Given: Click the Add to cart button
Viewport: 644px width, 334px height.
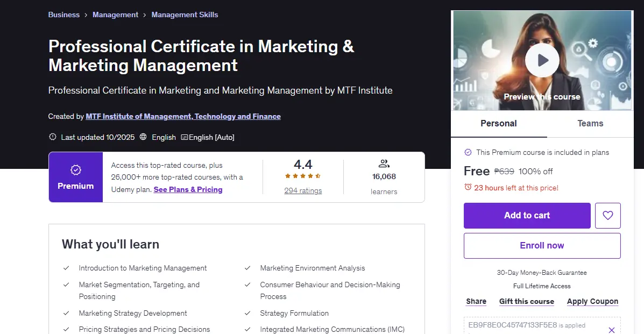Looking at the screenshot, I should pos(527,215).
